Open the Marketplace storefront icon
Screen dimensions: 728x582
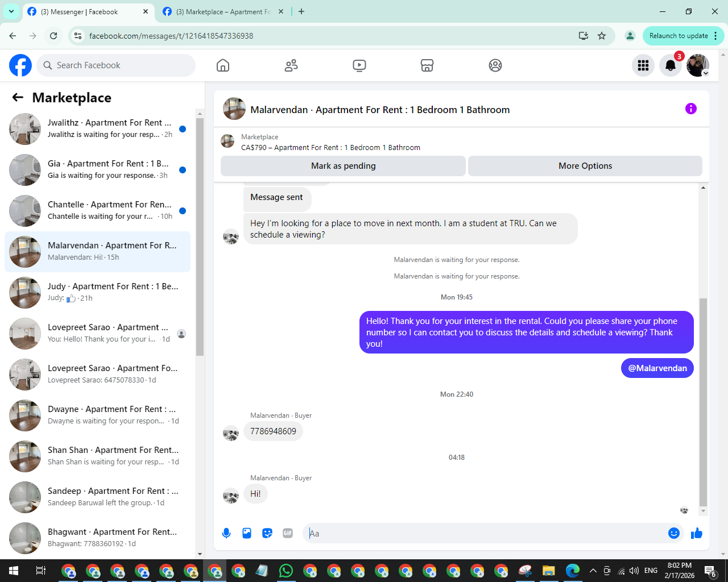point(427,65)
